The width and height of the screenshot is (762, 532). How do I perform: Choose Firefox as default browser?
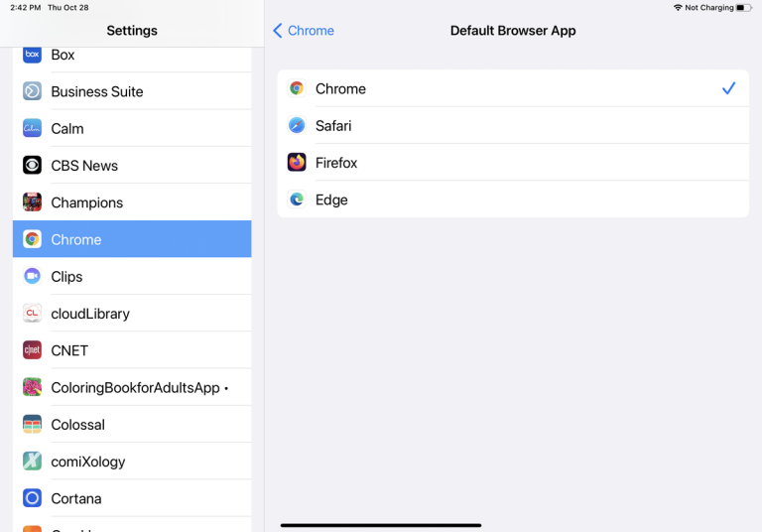click(512, 163)
